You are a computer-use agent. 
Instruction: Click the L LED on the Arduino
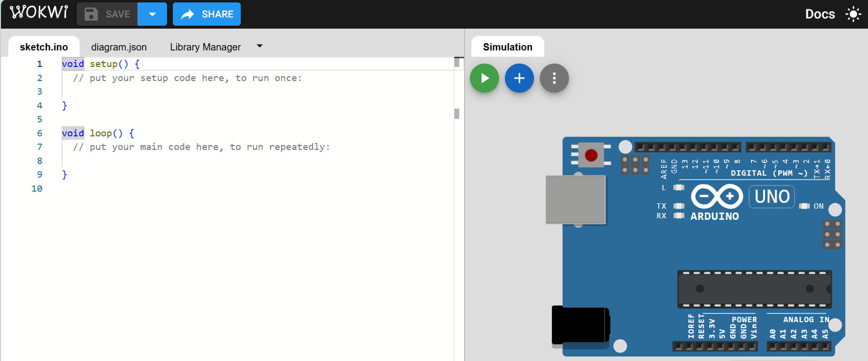pos(679,187)
